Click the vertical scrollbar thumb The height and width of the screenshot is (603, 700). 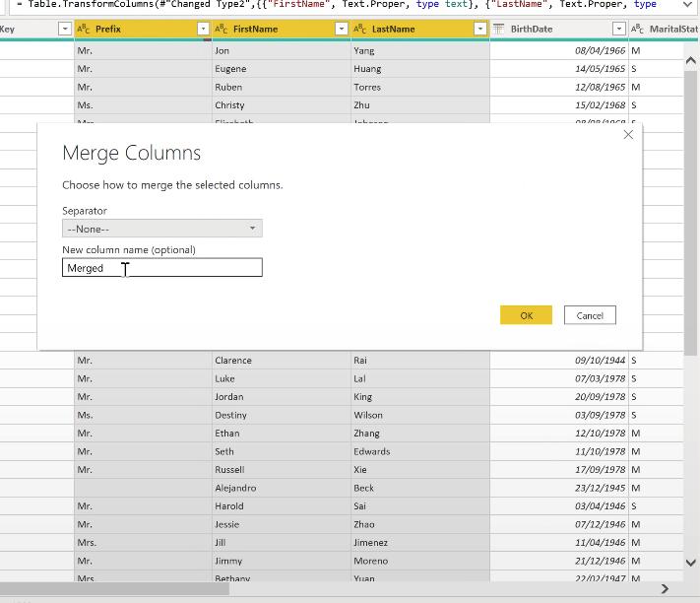[x=690, y=212]
